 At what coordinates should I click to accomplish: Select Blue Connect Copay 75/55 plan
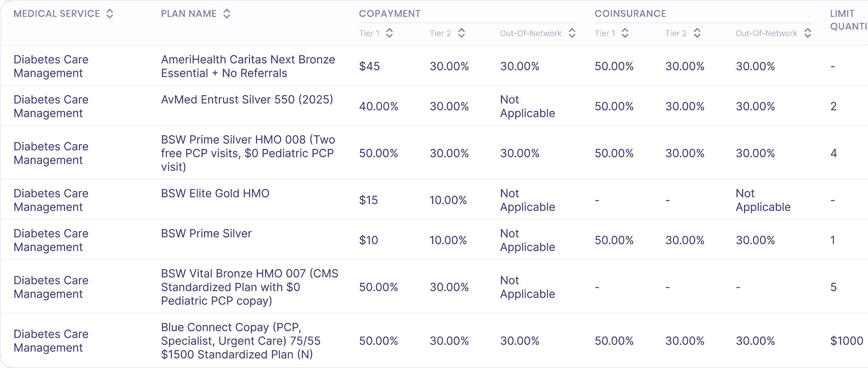click(x=241, y=341)
